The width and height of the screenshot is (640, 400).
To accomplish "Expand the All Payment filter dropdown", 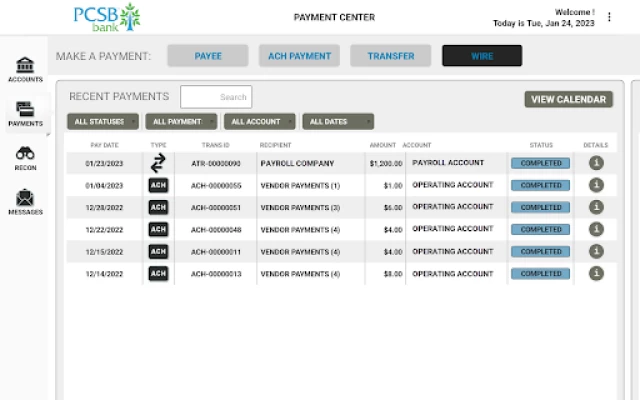I will [x=181, y=122].
